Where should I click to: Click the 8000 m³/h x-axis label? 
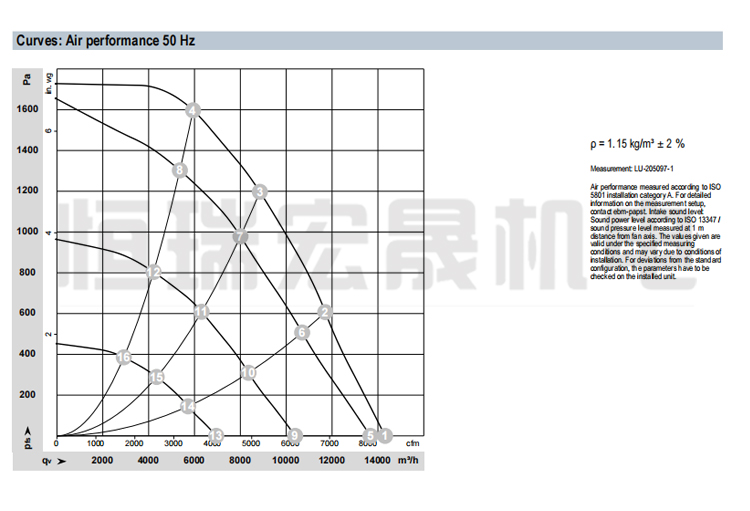240,460
